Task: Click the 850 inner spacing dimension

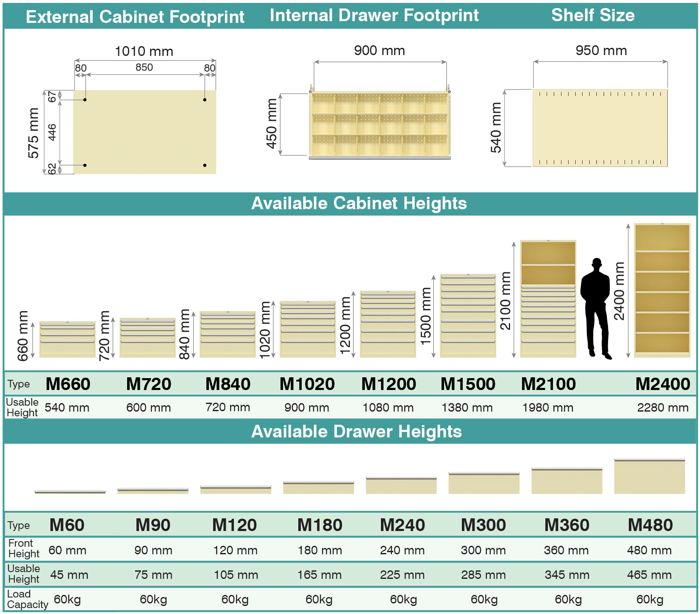Action: 144,67
